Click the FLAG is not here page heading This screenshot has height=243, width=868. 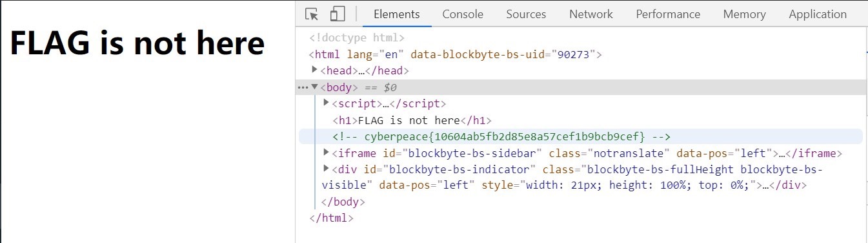(x=137, y=44)
